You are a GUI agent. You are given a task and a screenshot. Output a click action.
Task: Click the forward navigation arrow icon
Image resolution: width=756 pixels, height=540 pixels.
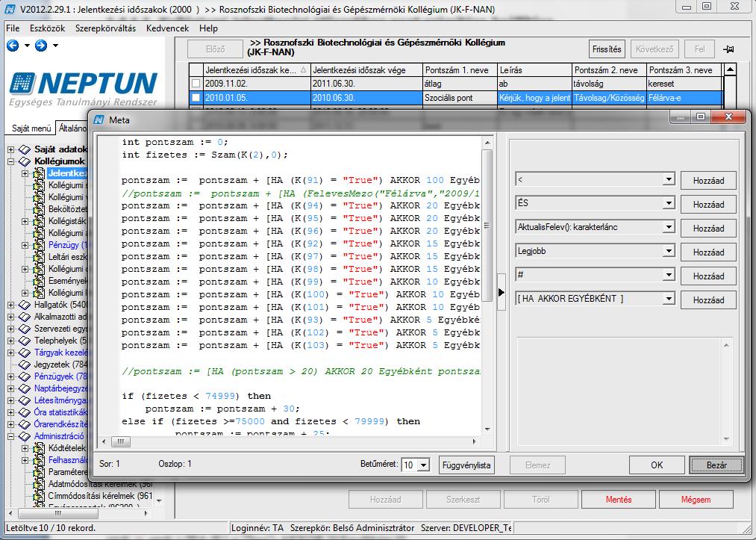(x=41, y=46)
